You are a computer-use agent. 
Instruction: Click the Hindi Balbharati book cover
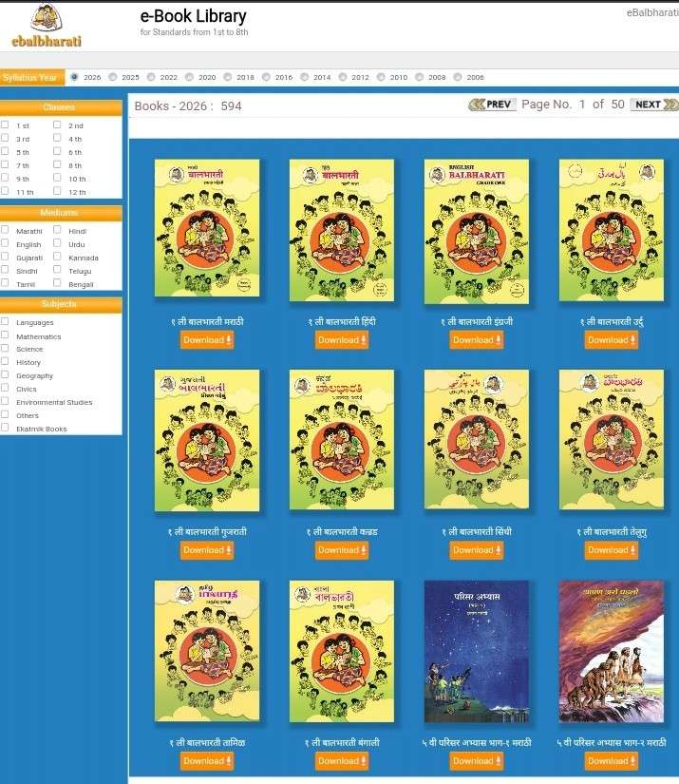tap(342, 230)
